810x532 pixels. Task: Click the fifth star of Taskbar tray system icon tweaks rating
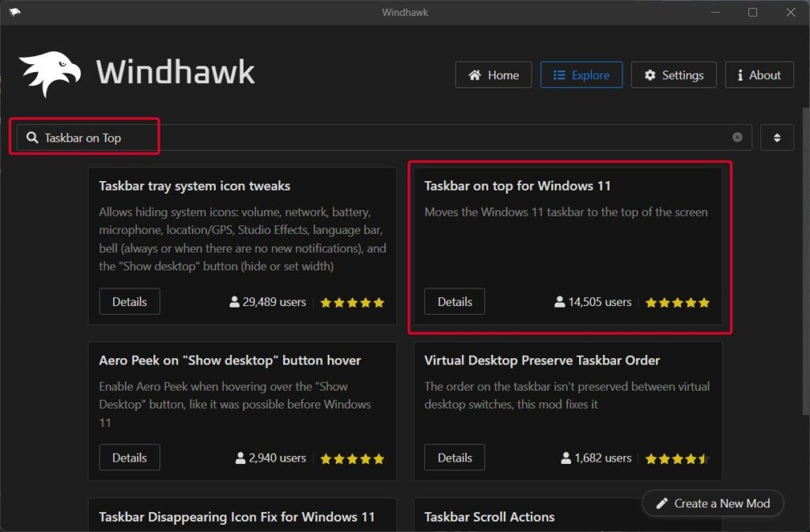coord(379,302)
